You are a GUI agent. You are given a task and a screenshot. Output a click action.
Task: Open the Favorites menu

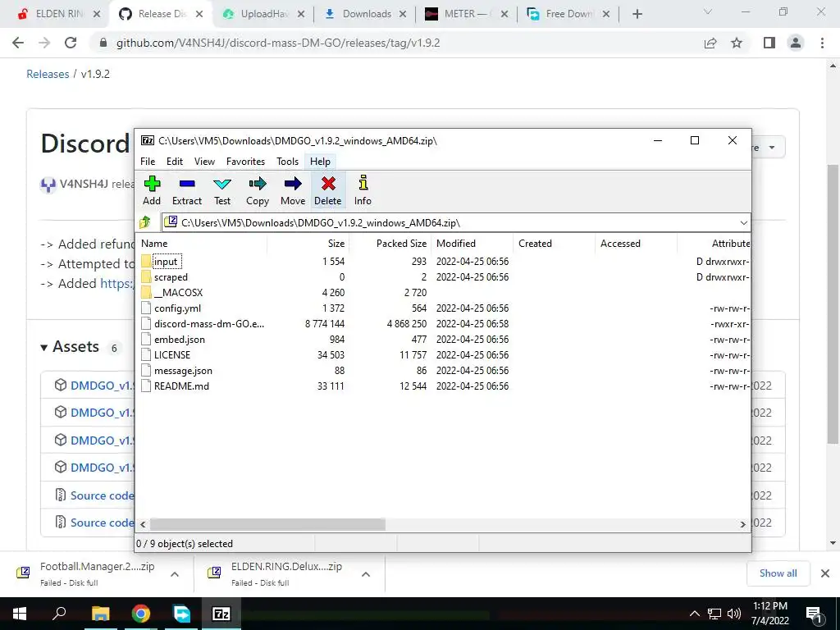coord(245,162)
